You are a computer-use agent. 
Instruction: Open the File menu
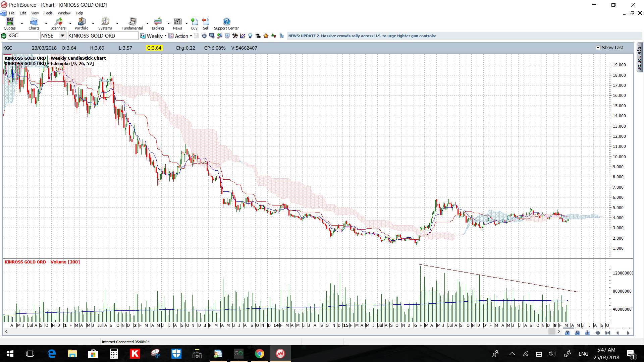(12, 13)
